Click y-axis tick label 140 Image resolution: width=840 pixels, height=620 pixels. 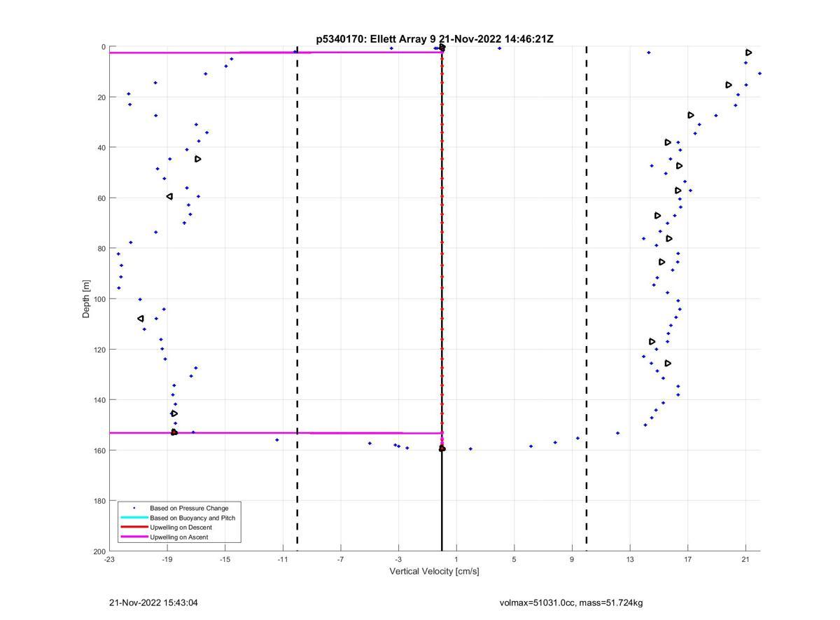[99, 400]
